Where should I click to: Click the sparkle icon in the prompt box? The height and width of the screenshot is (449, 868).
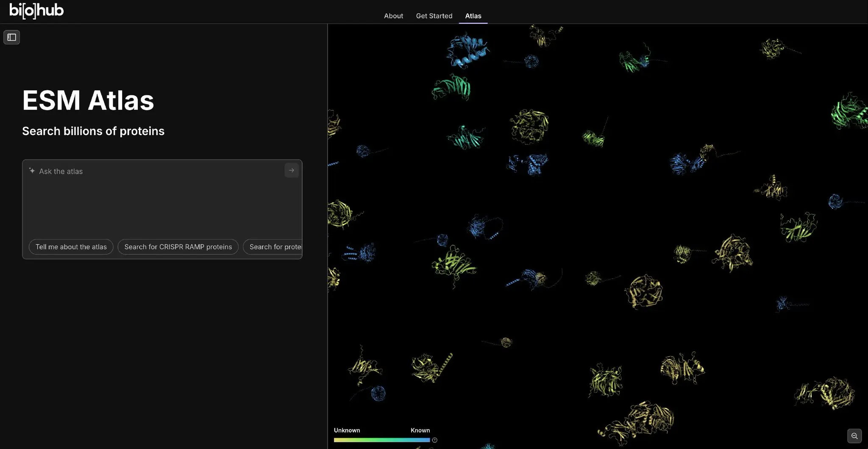(x=32, y=171)
